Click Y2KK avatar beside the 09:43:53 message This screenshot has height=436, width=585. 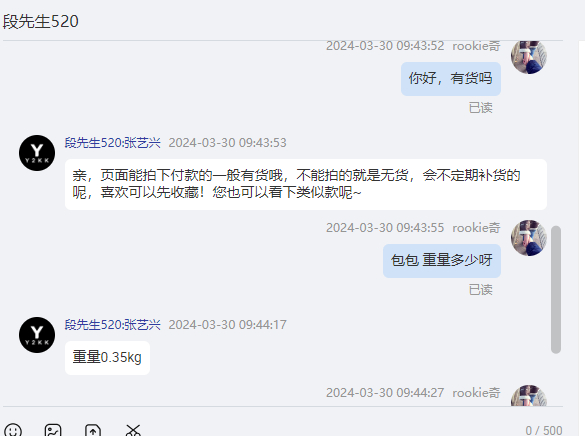tap(37, 153)
